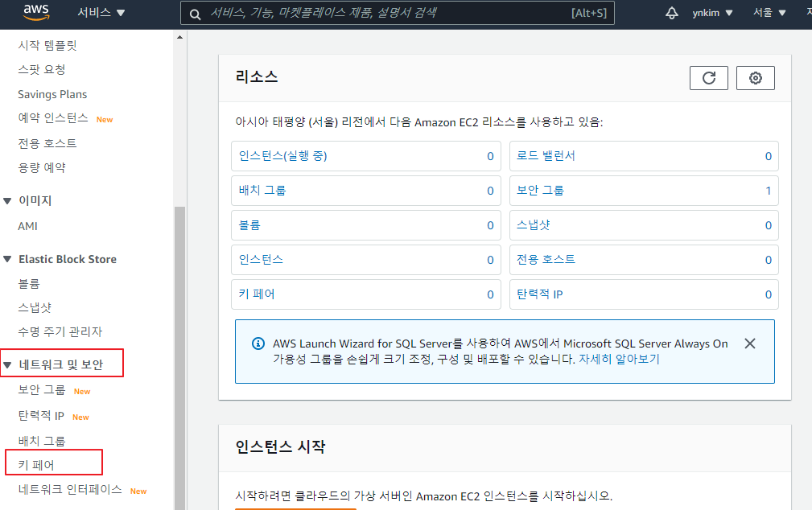The height and width of the screenshot is (510, 812).
Task: Open 탄력적 IP in the sidebar
Action: tap(41, 415)
